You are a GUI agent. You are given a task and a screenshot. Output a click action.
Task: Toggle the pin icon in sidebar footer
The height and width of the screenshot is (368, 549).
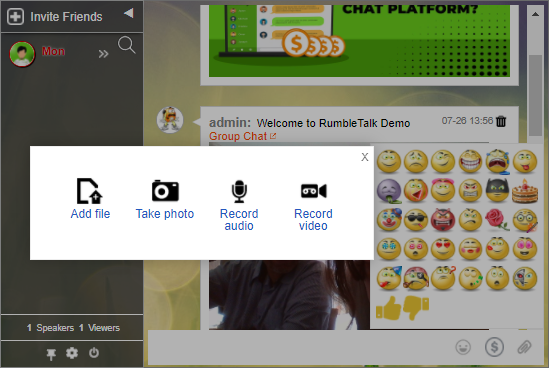tap(51, 354)
